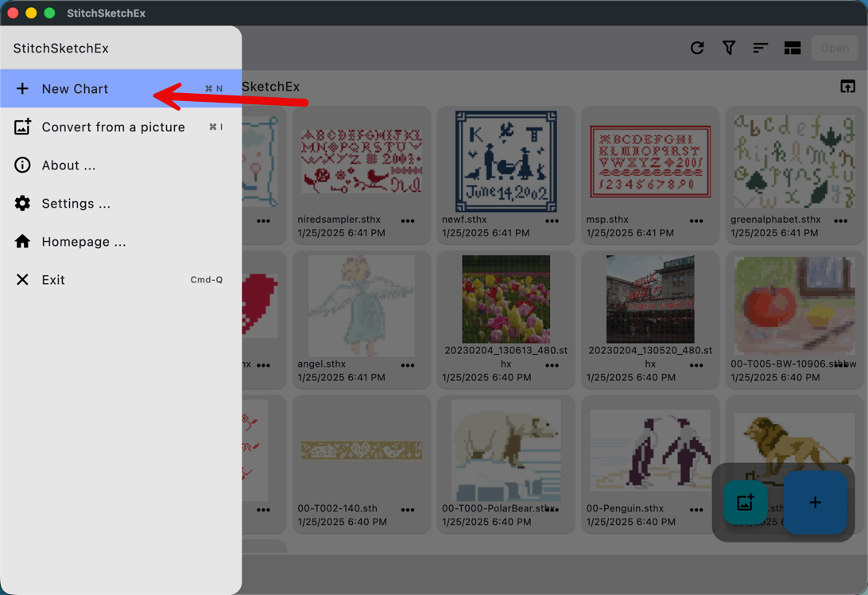868x595 pixels.
Task: Select the greenalphabet.sthx thumbnail
Action: coord(794,161)
